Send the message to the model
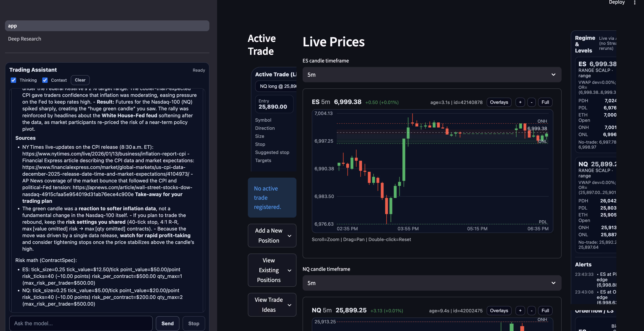The width and height of the screenshot is (644, 331). click(x=168, y=323)
